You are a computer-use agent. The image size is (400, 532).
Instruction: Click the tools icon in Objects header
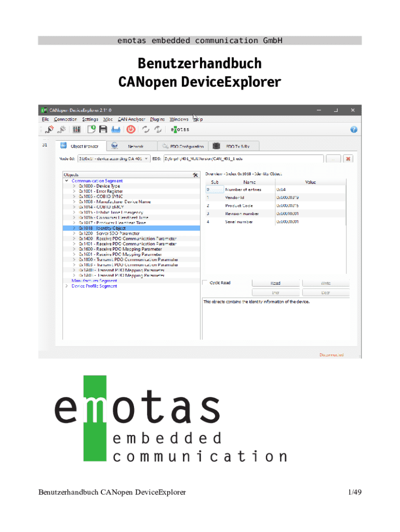(195, 175)
